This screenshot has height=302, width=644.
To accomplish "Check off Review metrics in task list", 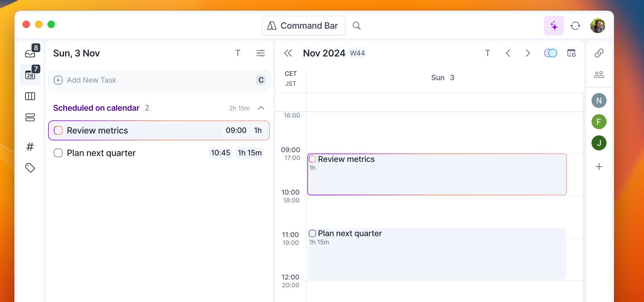I will click(58, 130).
